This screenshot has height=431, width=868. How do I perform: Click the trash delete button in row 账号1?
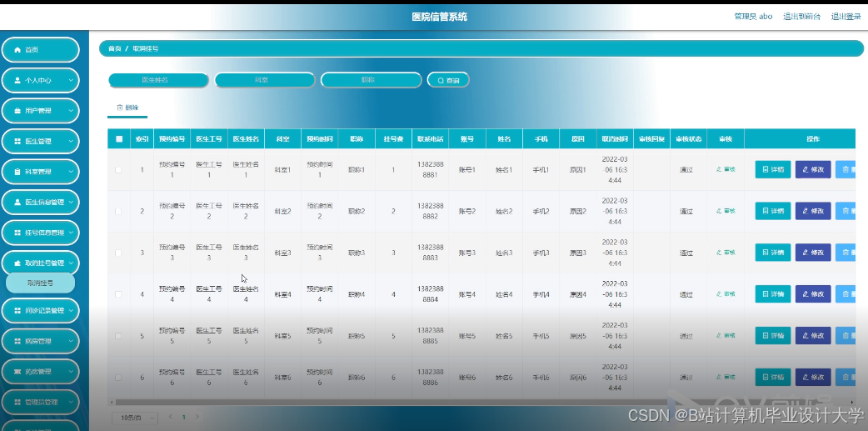pyautogui.click(x=846, y=169)
